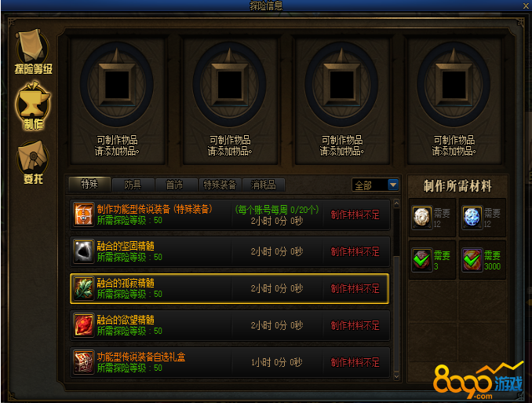Click the white crystal material needing 12
This screenshot has height=403, width=532.
[x=422, y=217]
